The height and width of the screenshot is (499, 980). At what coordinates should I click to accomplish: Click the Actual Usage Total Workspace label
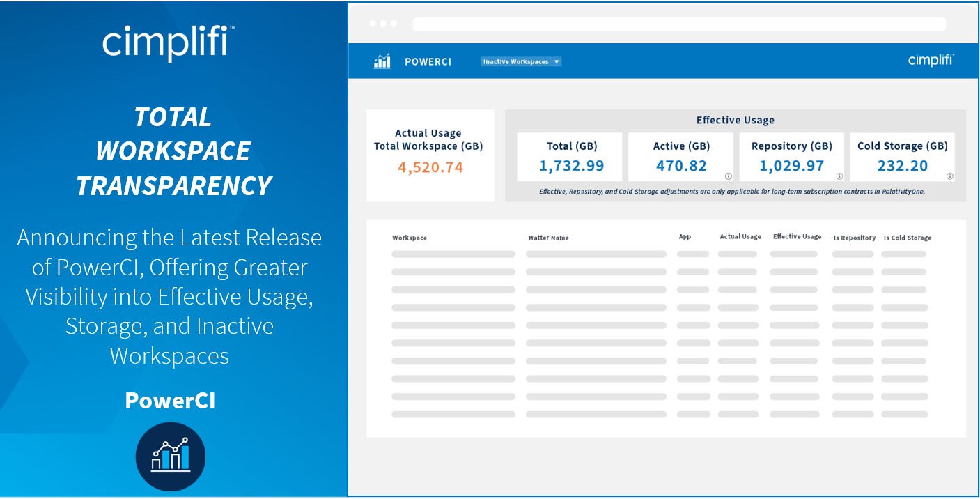428,139
